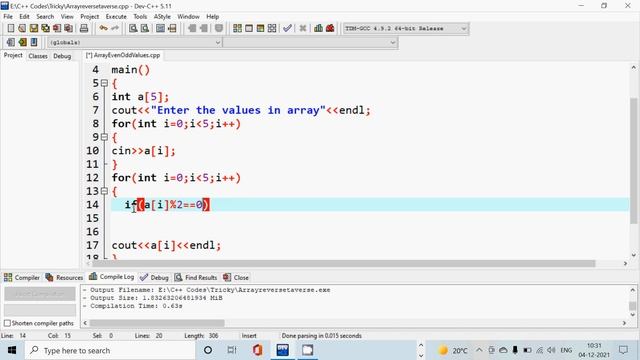Click the volume icon in system tray
The height and width of the screenshot is (360, 640).
click(551, 350)
